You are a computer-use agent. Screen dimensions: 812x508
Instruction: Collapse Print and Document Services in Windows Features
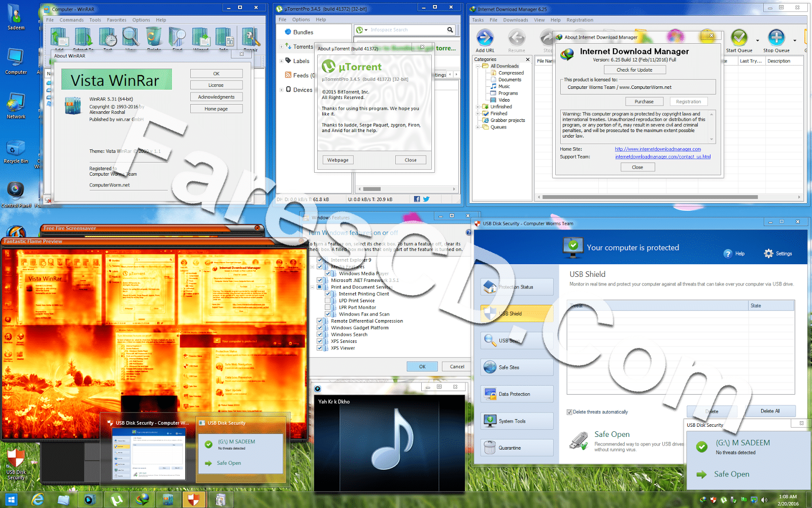(x=313, y=287)
